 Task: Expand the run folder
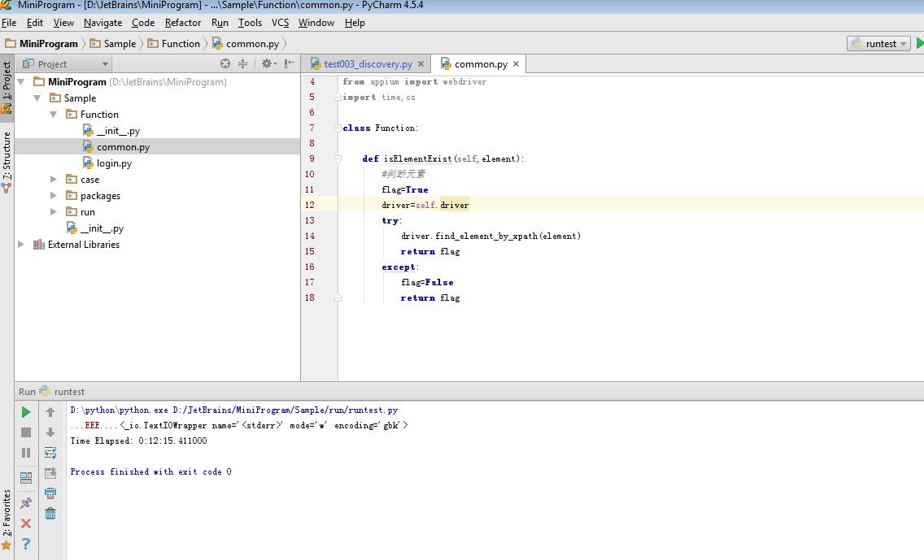click(54, 212)
